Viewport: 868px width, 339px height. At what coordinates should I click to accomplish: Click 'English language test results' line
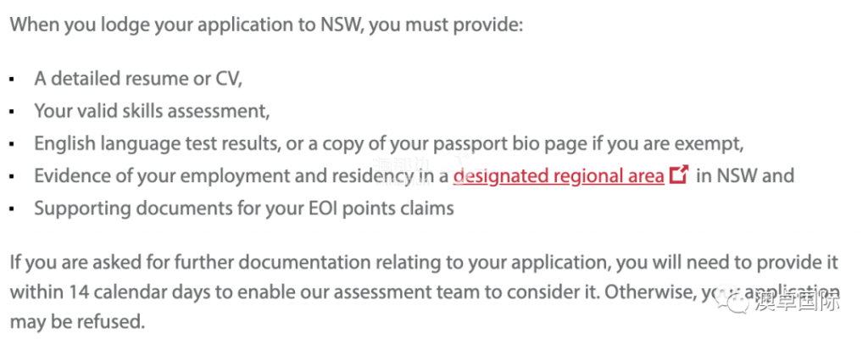[388, 144]
